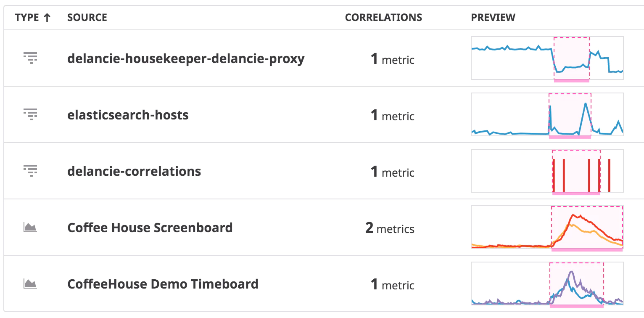This screenshot has height=318, width=644.
Task: Click the elasticsearch-hosts preview graph
Action: pyautogui.click(x=547, y=114)
